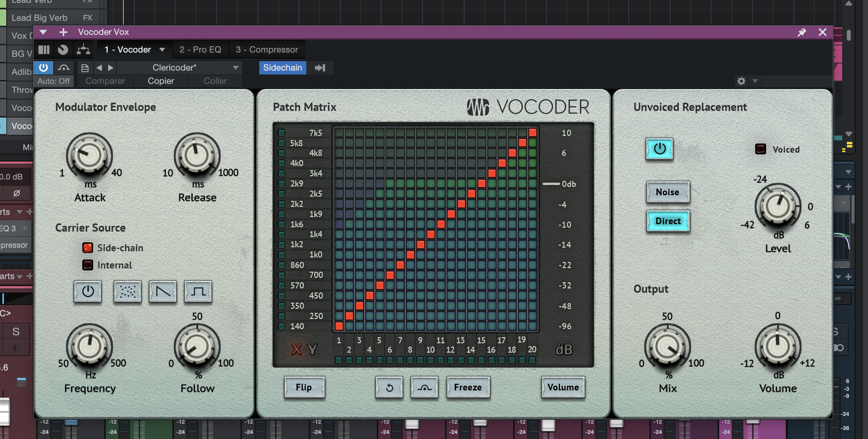Click the X axis label in matrix
The height and width of the screenshot is (439, 868).
click(297, 349)
